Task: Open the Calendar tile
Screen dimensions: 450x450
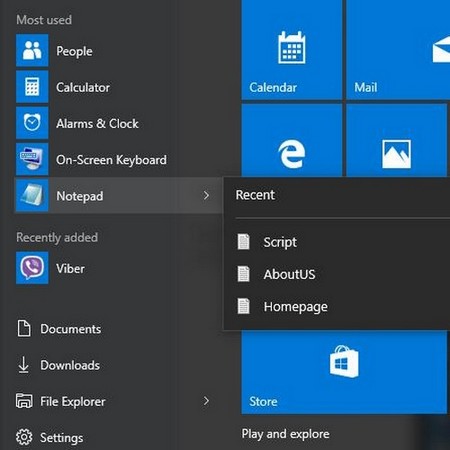Action: 292,49
